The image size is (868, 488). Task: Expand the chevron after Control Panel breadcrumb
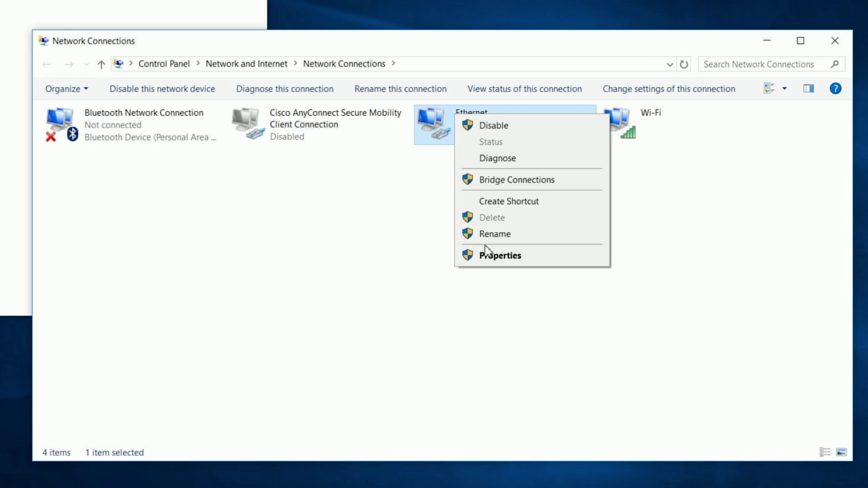tap(198, 64)
